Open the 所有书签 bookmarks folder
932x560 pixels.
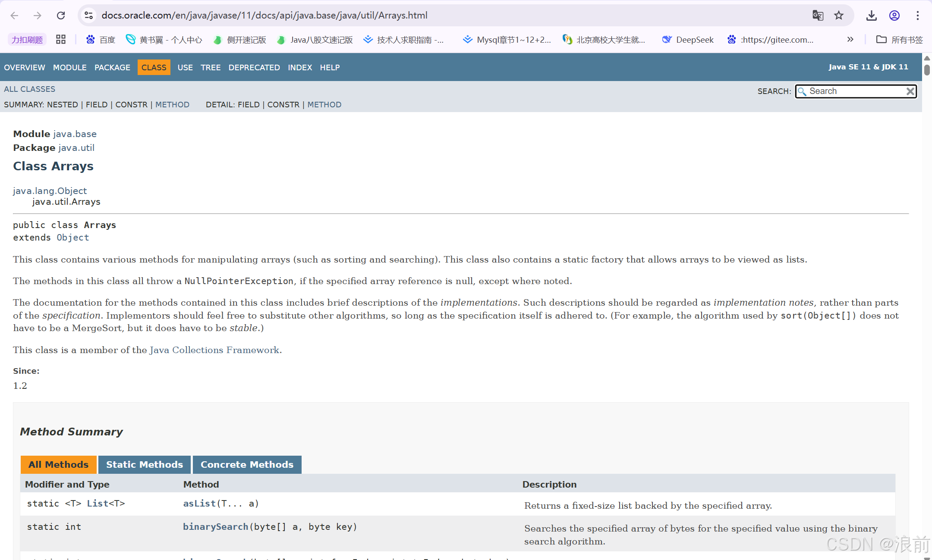coord(899,40)
